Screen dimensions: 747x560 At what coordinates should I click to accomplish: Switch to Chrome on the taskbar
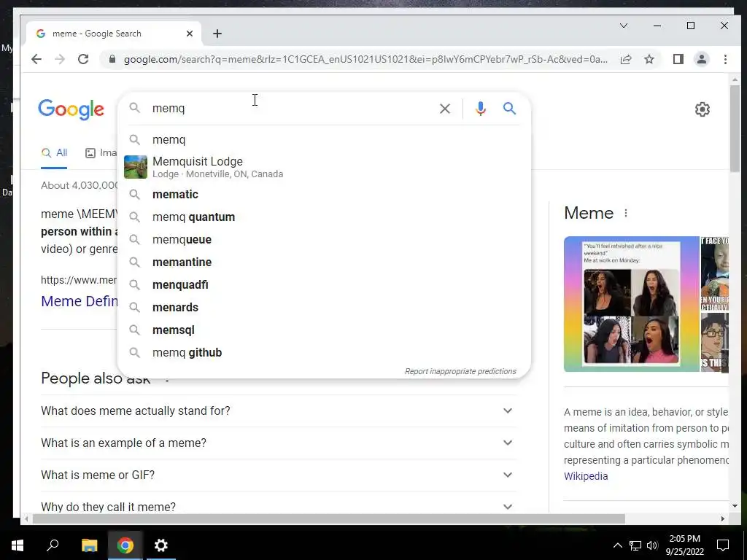point(125,545)
